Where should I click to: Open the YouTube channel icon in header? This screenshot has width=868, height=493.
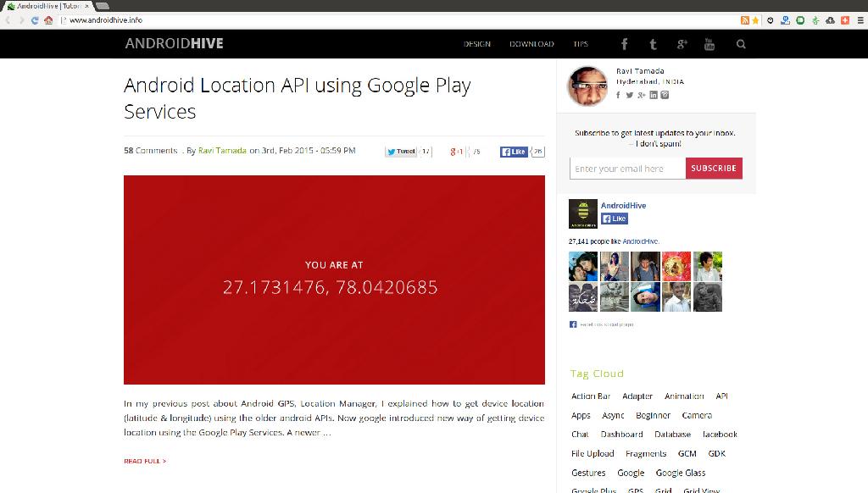tap(709, 43)
